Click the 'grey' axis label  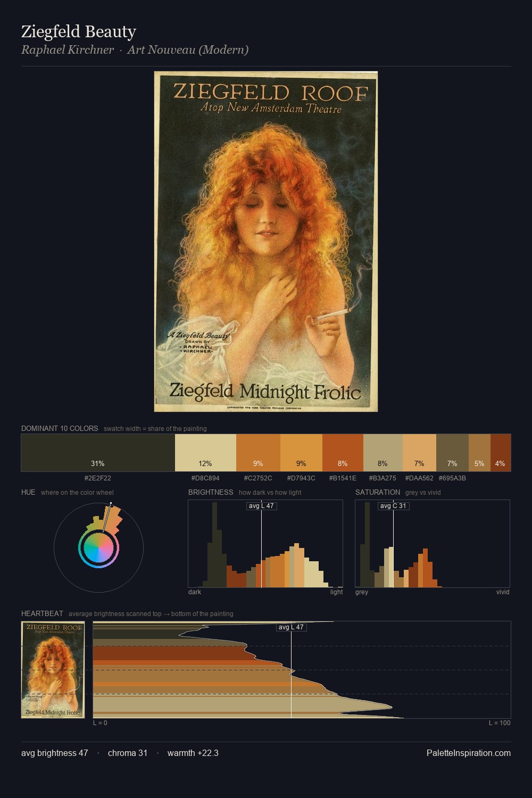362,592
